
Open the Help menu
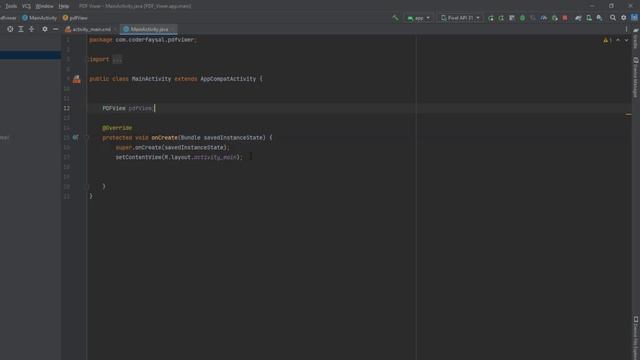(63, 6)
